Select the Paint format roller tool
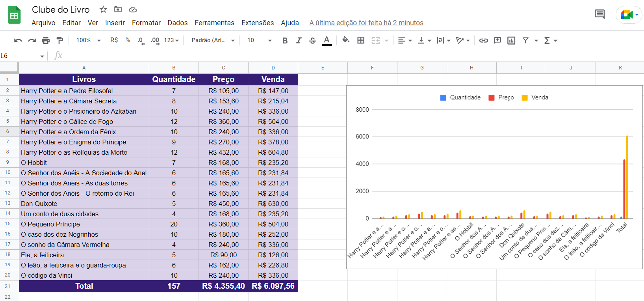The image size is (644, 301). pos(60,40)
